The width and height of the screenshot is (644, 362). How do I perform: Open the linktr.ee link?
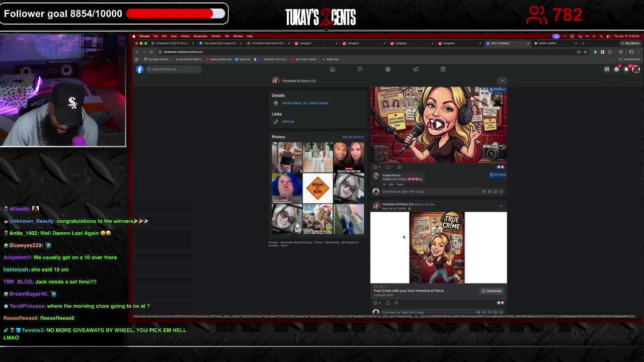pos(288,122)
